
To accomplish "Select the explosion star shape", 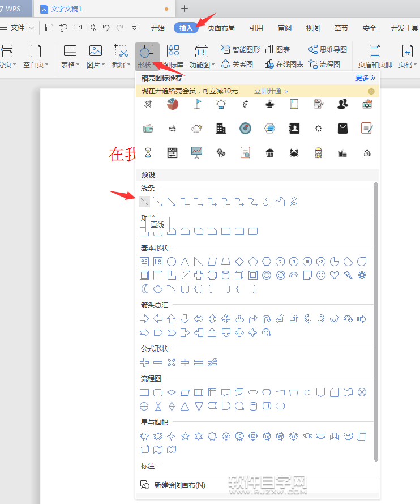I will click(x=144, y=436).
